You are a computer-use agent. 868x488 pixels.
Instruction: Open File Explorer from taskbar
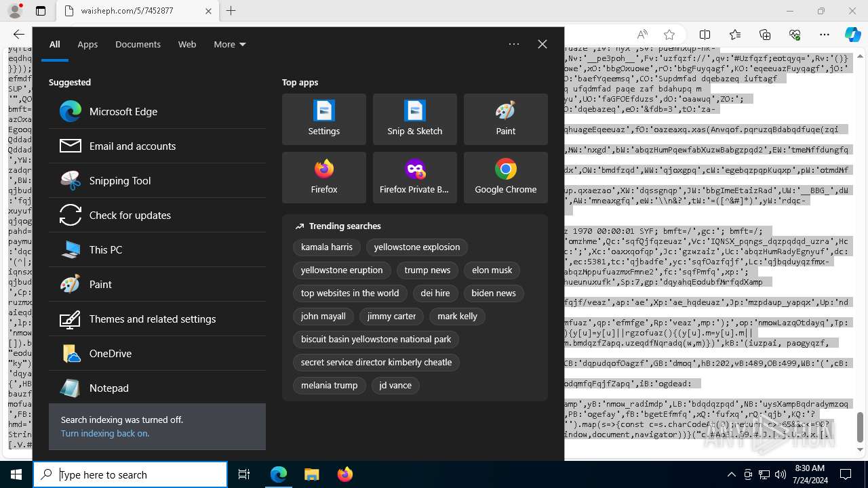click(311, 474)
